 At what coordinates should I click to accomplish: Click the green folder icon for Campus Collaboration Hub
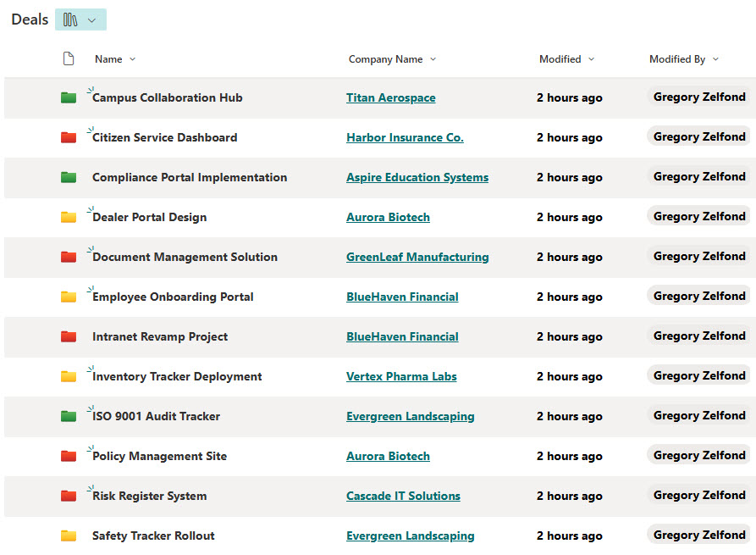[x=69, y=97]
